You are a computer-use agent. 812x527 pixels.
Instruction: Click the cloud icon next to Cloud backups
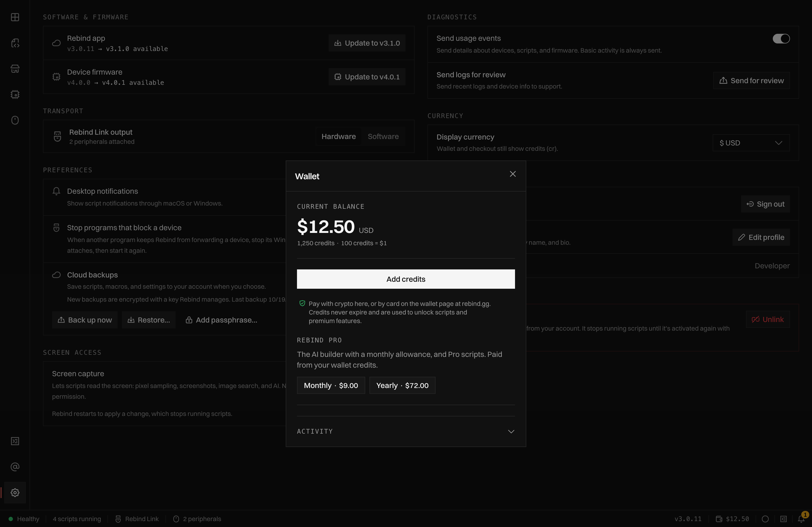point(56,275)
